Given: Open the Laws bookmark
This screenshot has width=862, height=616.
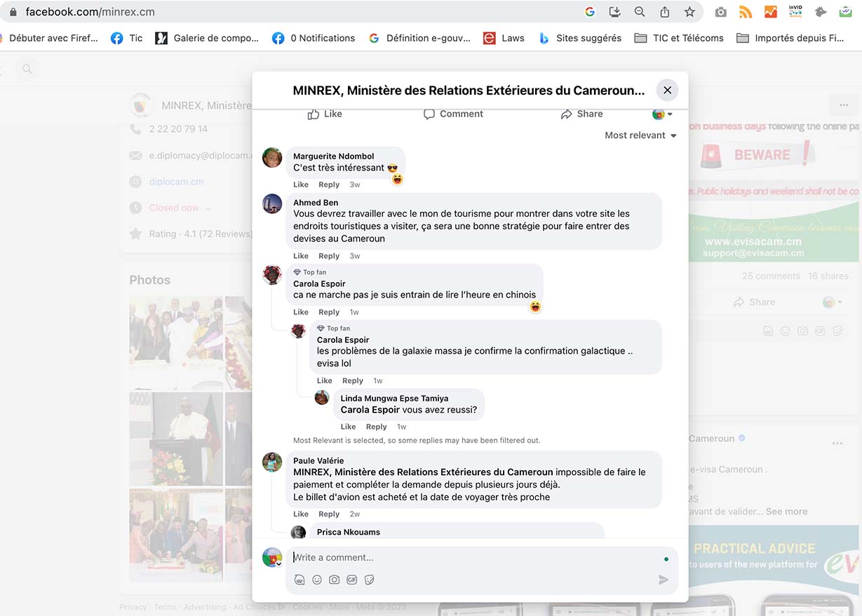Looking at the screenshot, I should pyautogui.click(x=504, y=38).
